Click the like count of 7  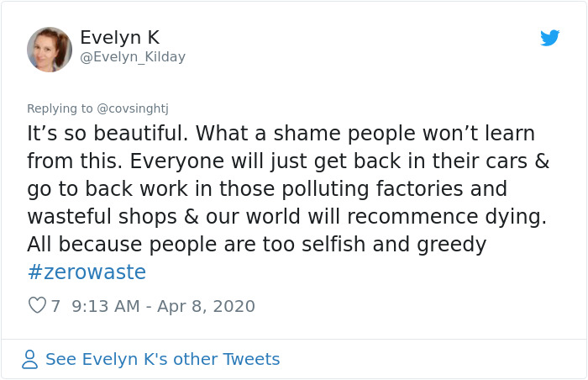click(56, 306)
